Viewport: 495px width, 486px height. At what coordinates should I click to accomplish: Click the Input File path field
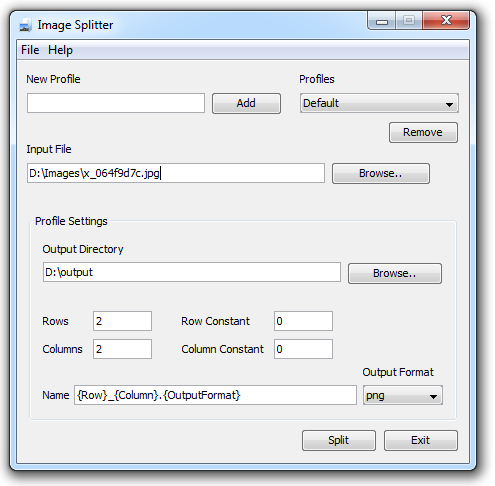pos(176,173)
